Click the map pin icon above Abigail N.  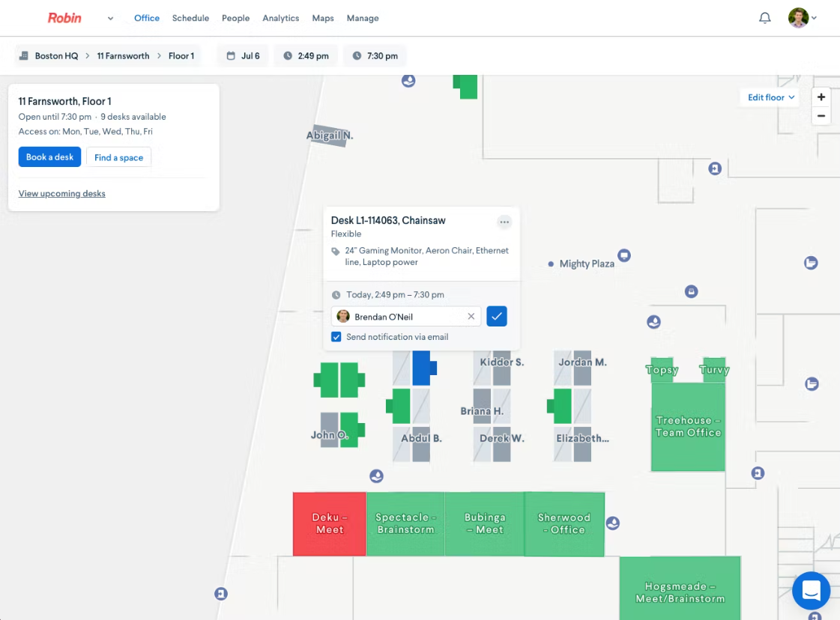(x=408, y=81)
